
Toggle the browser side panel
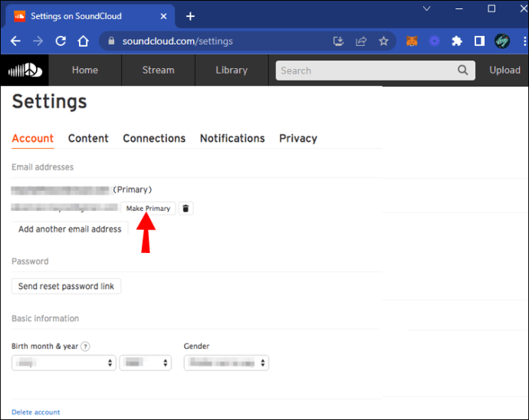[x=479, y=41]
